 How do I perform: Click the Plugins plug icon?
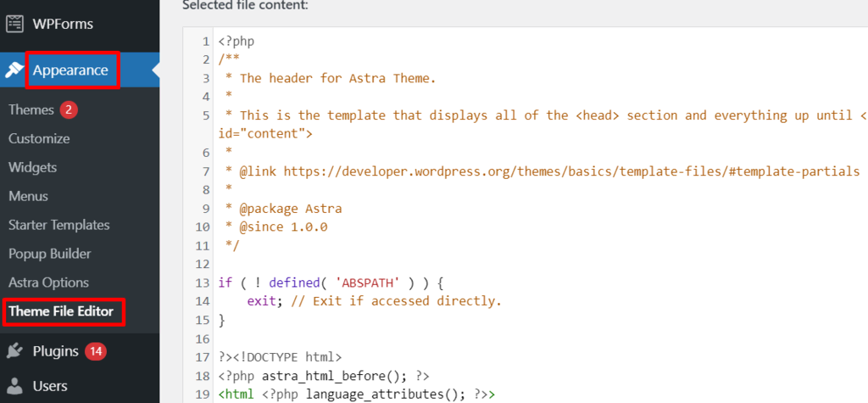tap(14, 351)
